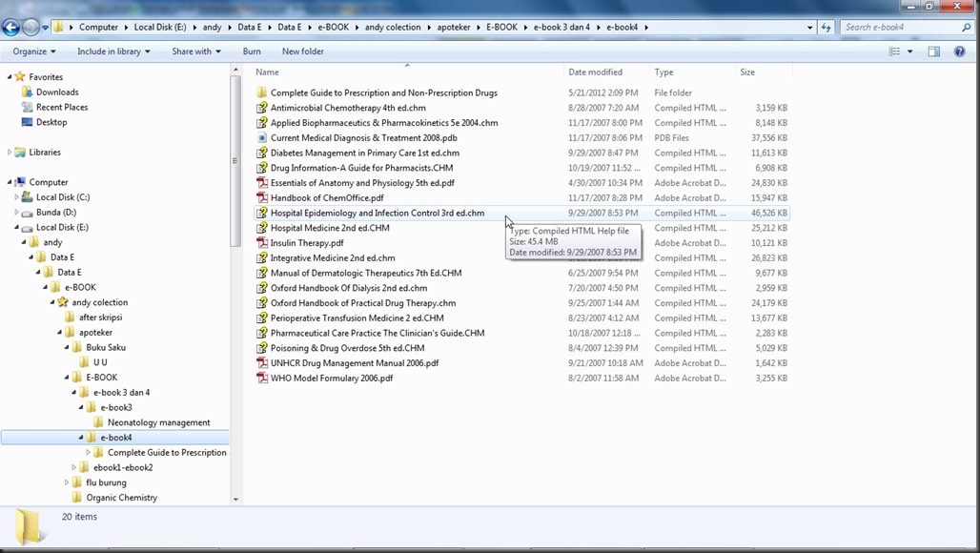This screenshot has width=980, height=553.
Task: Select Applied Biopharmaceutics chm file icon
Action: pyautogui.click(x=262, y=122)
